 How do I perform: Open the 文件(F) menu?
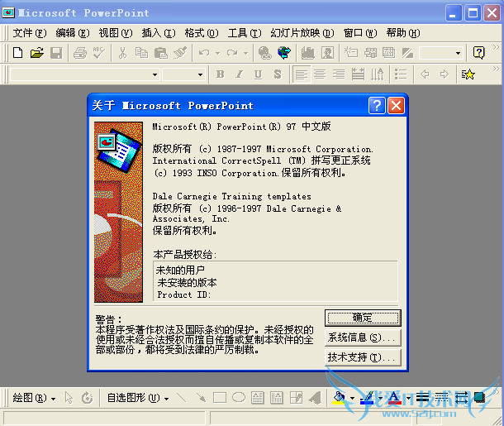tap(30, 33)
